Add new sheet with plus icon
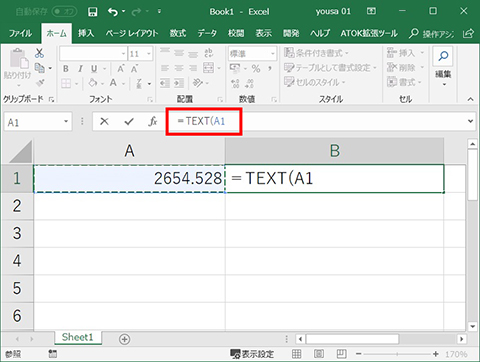This screenshot has width=480, height=362. (x=124, y=339)
